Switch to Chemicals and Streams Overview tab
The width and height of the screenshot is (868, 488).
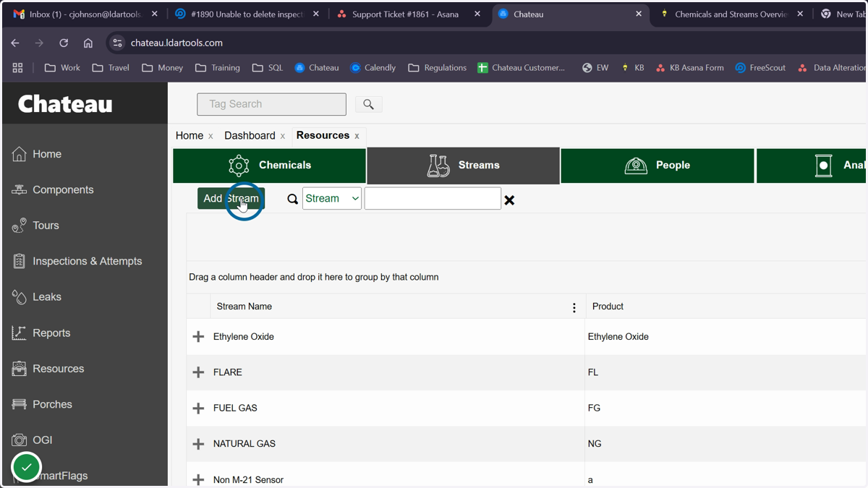(x=731, y=14)
